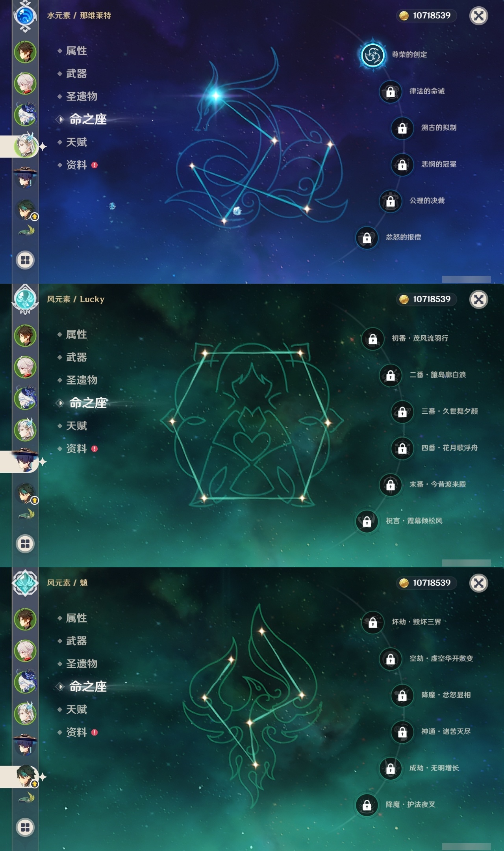Select the 空劫·虚空华开敷变 lock icon
The image size is (504, 851).
click(390, 659)
